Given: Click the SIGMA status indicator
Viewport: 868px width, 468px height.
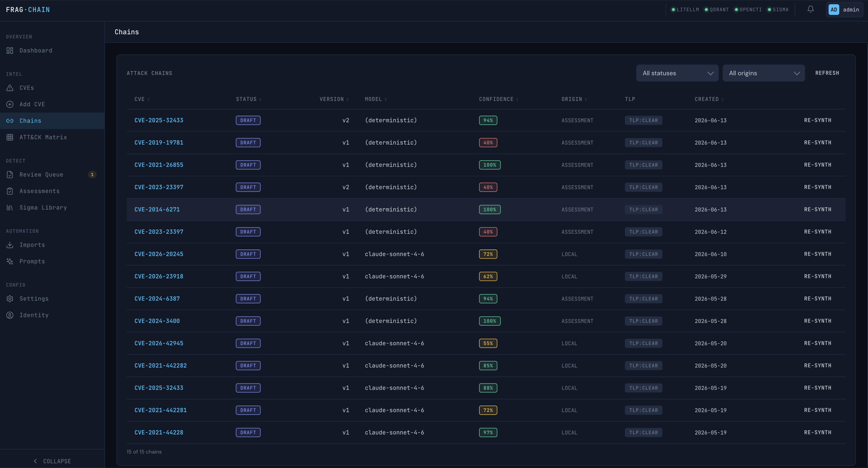Looking at the screenshot, I should (778, 10).
